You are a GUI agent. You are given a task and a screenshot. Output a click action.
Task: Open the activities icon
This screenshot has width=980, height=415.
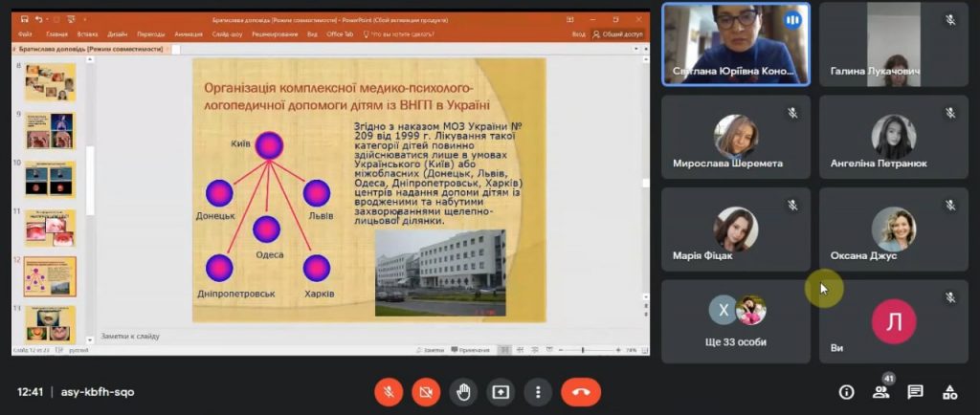(x=949, y=392)
